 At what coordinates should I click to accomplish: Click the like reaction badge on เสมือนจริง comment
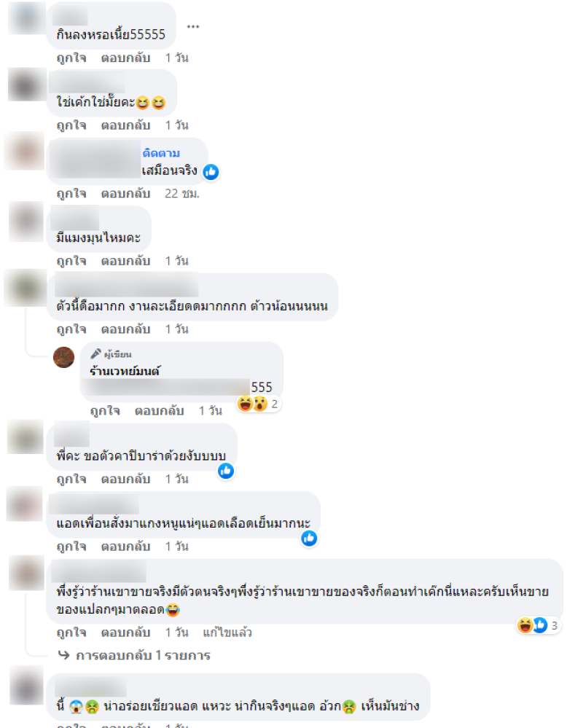(x=211, y=172)
